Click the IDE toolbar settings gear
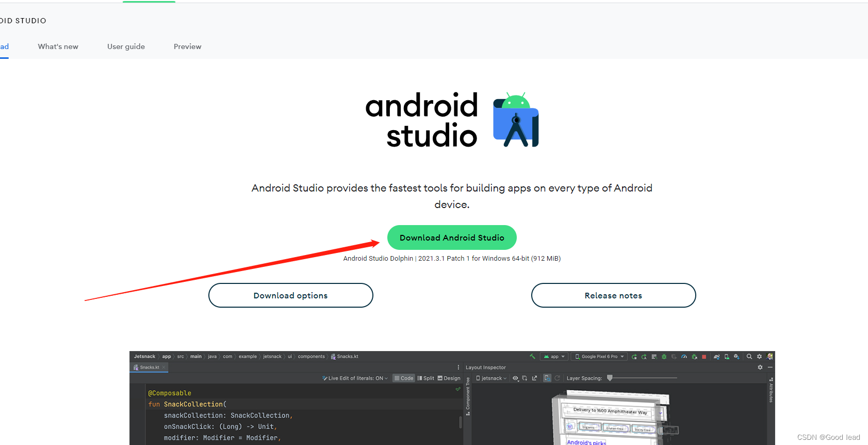This screenshot has width=868, height=445. (759, 357)
